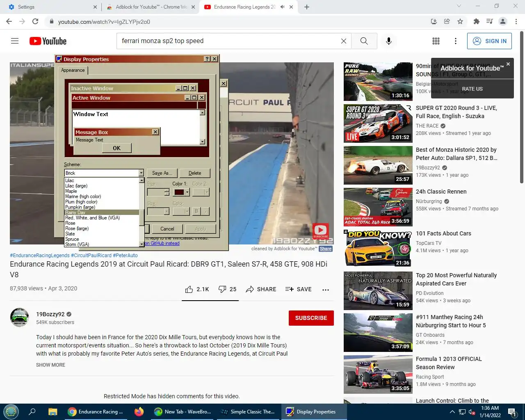Open Windows Start button
The height and width of the screenshot is (420, 525).
(x=11, y=412)
